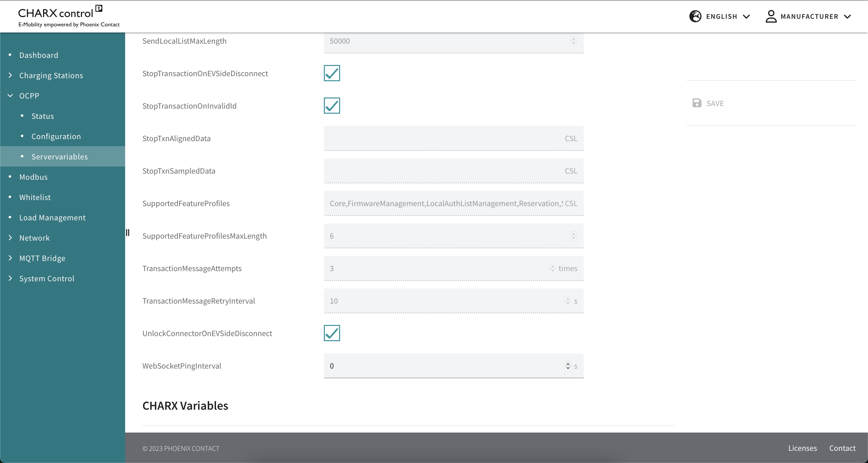The image size is (868, 463).
Task: Open the Whitelist page
Action: [x=35, y=197]
